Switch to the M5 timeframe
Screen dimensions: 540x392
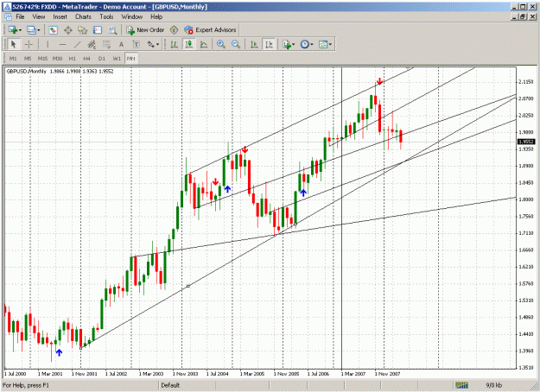[28, 59]
